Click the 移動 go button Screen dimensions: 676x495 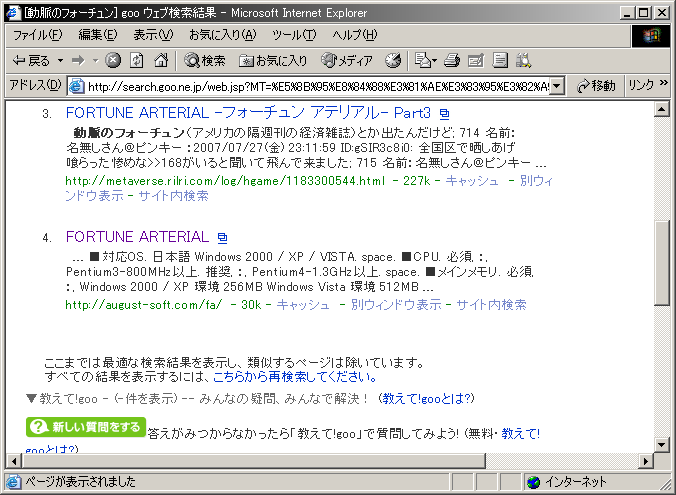(x=596, y=86)
